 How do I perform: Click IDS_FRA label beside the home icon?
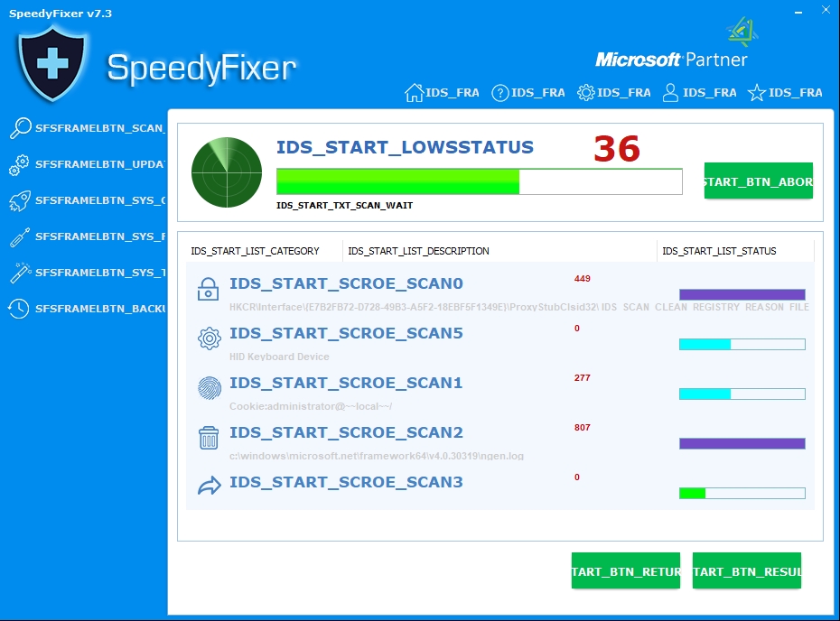tap(453, 93)
